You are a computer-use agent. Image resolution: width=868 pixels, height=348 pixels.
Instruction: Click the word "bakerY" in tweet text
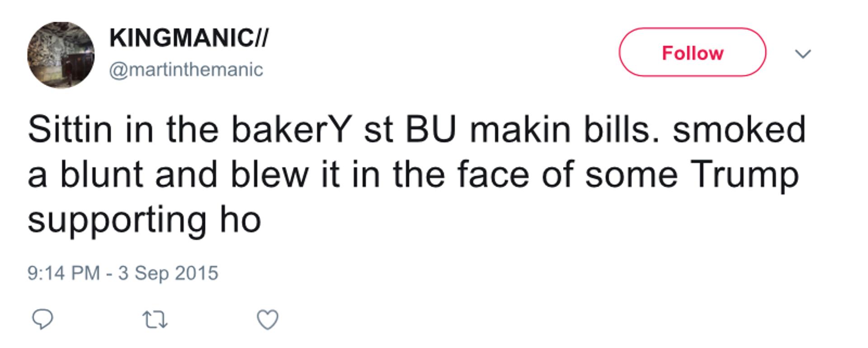292,129
